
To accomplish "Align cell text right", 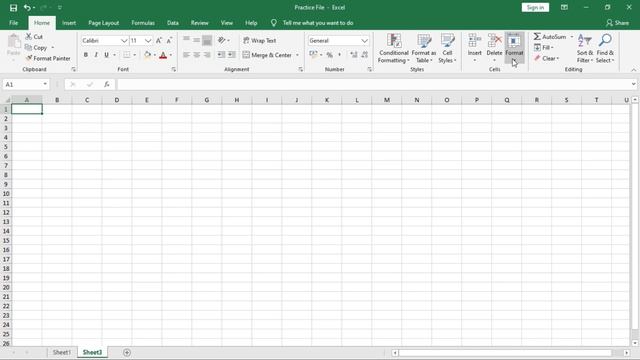I will pos(207,55).
